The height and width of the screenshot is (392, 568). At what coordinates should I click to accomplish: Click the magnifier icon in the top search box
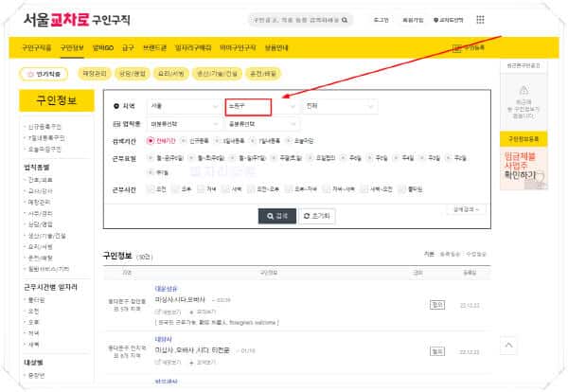tap(345, 20)
